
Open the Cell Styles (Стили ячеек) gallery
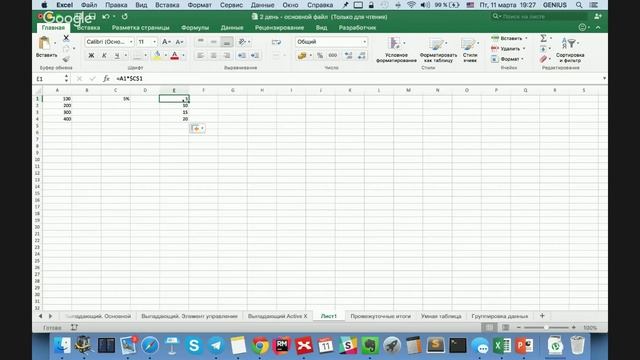tap(470, 50)
